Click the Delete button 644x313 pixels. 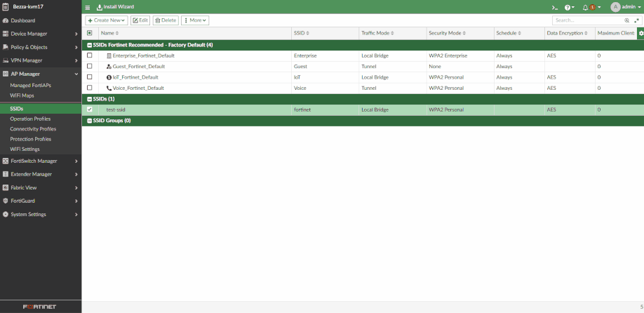[166, 20]
